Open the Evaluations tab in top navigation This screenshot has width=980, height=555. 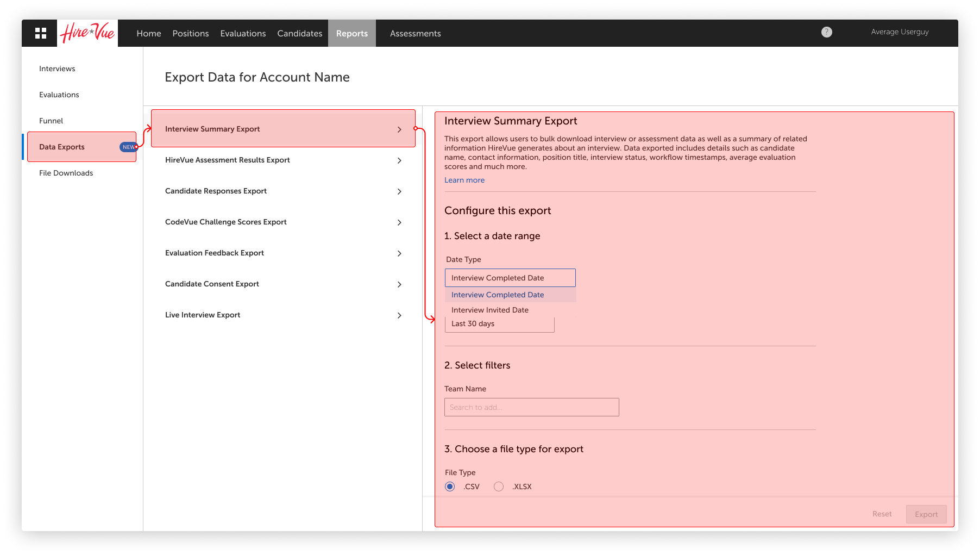click(x=243, y=33)
